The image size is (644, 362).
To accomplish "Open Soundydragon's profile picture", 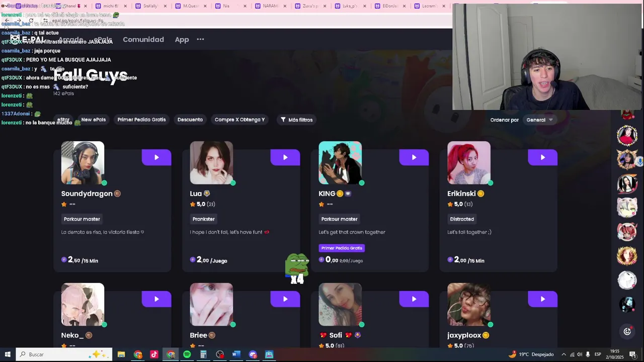I will pos(83,163).
